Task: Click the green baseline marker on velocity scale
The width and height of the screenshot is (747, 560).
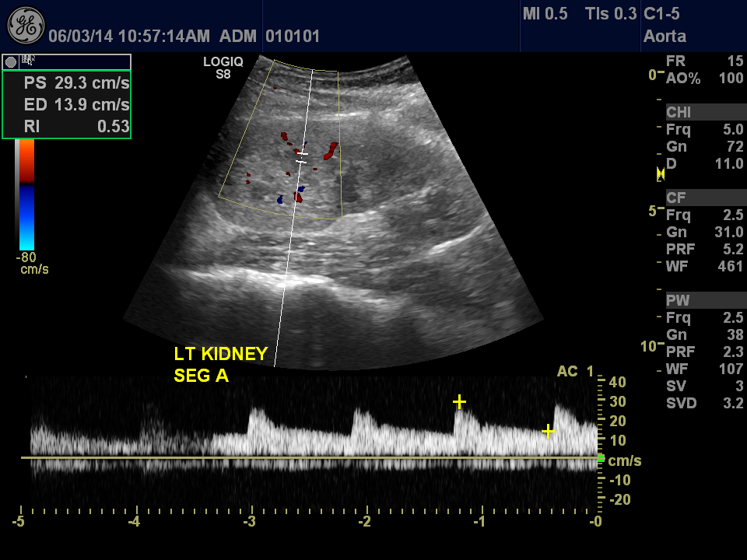Action: coord(600,459)
